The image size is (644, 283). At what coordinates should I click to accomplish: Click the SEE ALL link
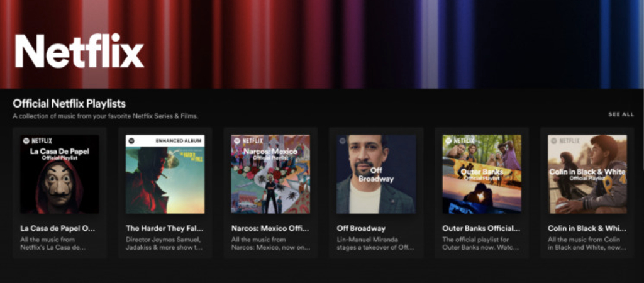point(621,114)
